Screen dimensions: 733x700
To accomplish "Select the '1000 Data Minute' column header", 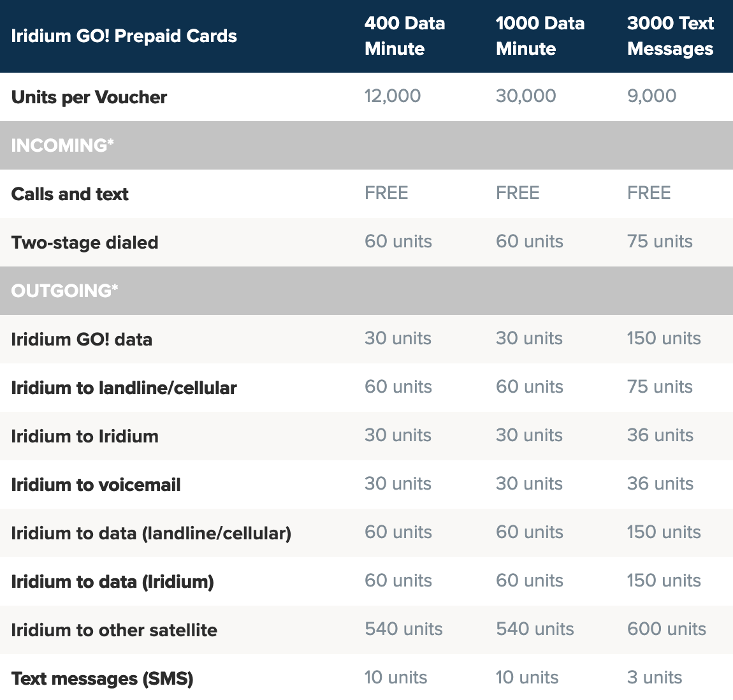I will (540, 36).
